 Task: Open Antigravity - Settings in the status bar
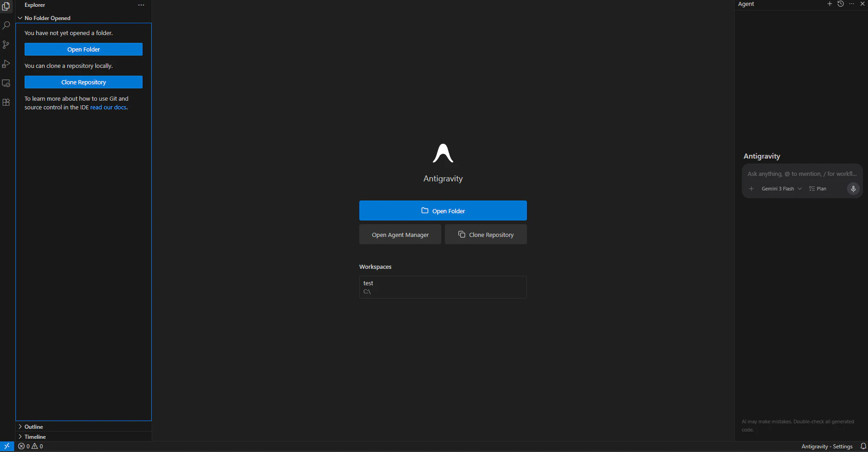click(x=827, y=447)
